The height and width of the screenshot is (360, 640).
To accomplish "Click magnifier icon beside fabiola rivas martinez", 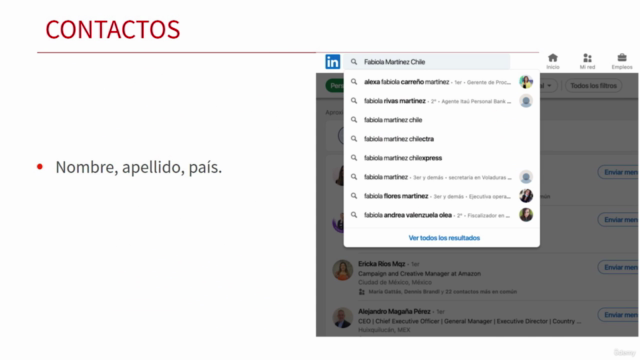I will tap(354, 101).
